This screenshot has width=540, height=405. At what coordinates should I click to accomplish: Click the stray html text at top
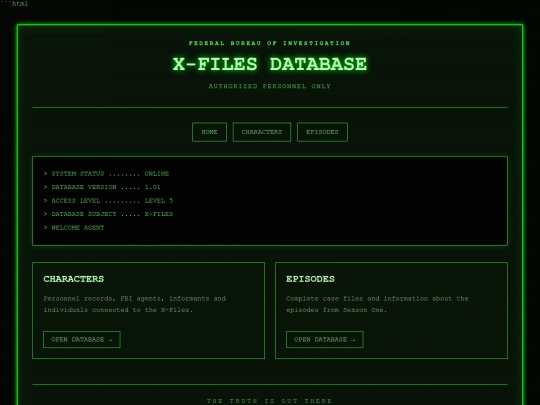[x=14, y=4]
